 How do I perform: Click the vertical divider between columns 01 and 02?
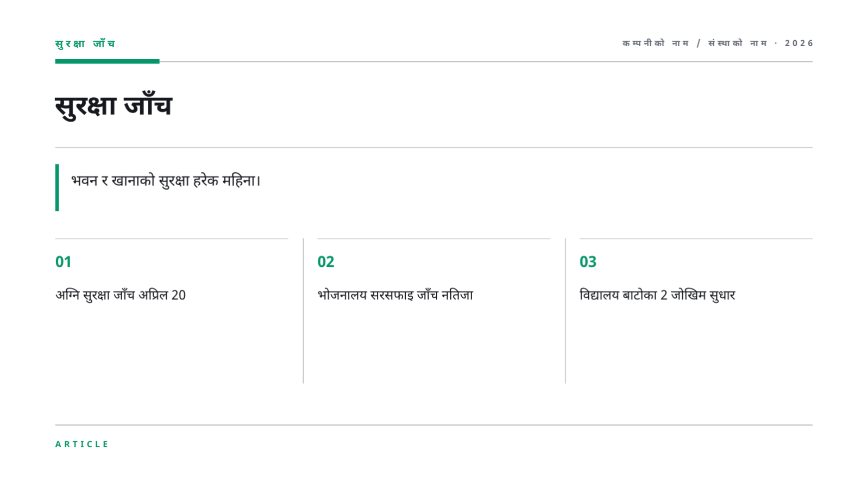click(303, 311)
